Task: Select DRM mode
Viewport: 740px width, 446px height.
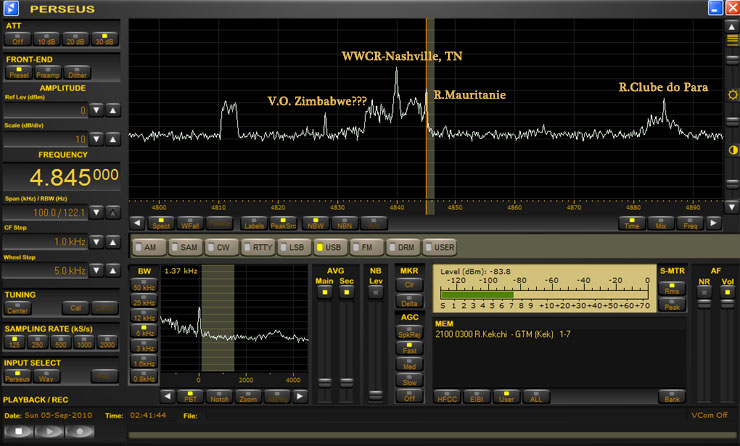Action: [404, 247]
